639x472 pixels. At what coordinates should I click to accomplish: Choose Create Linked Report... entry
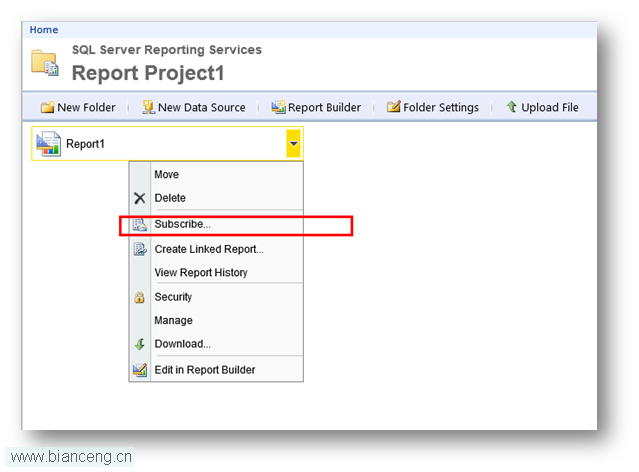point(209,249)
